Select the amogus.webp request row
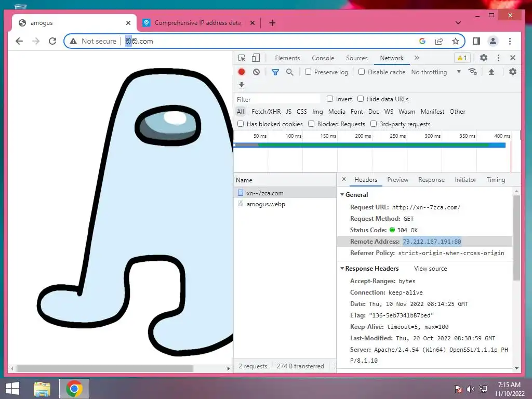This screenshot has width=532, height=399. tap(285, 204)
